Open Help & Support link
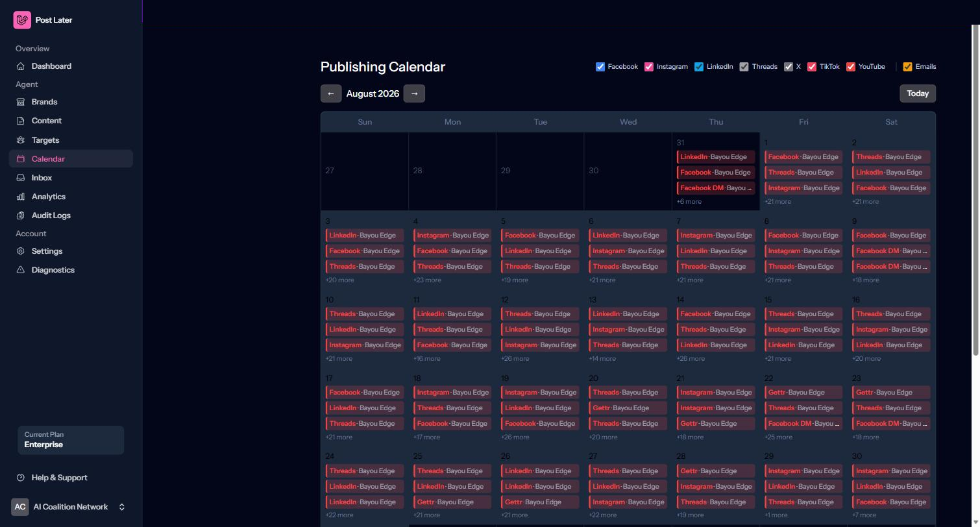The height and width of the screenshot is (527, 980). click(71, 478)
